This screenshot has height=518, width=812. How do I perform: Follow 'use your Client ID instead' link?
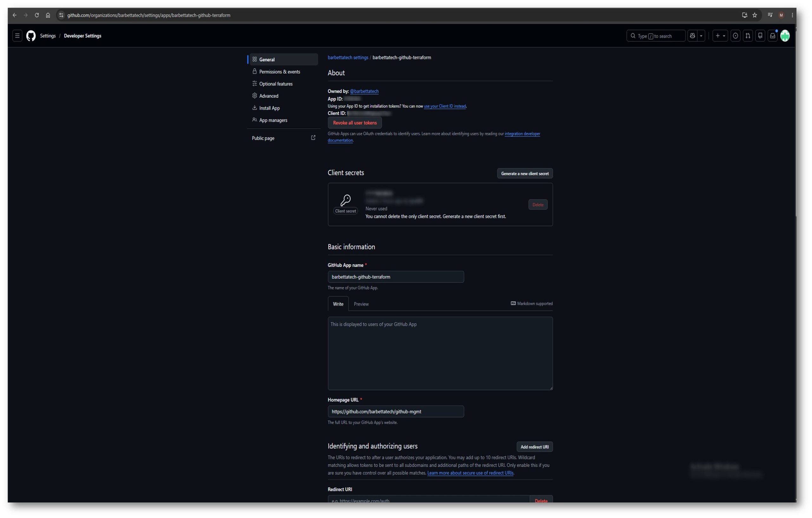tap(445, 106)
